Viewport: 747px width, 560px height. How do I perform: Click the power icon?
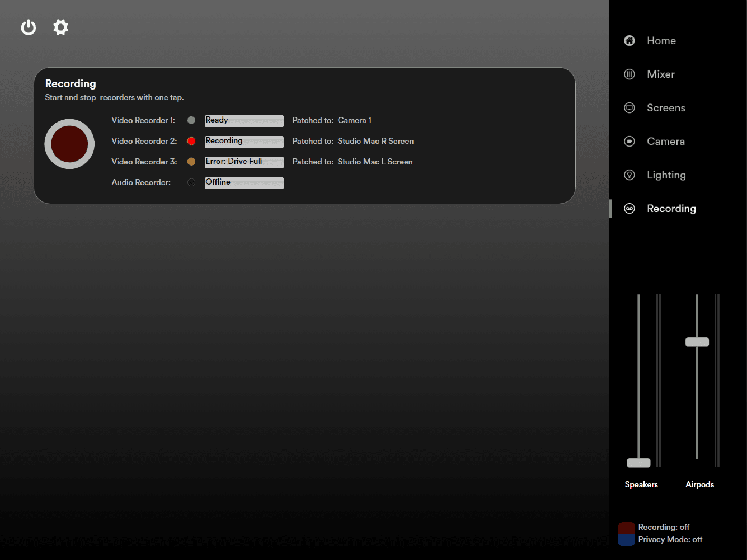tap(29, 27)
